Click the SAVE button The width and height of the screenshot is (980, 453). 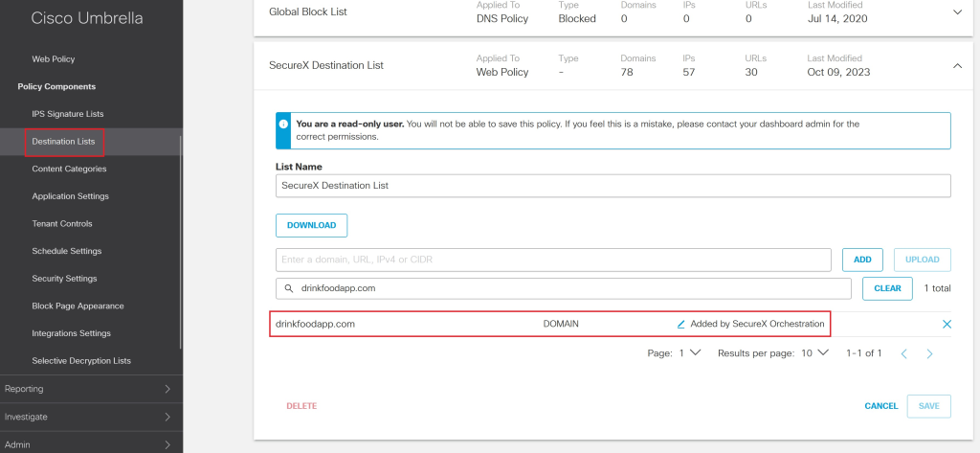pyautogui.click(x=928, y=406)
